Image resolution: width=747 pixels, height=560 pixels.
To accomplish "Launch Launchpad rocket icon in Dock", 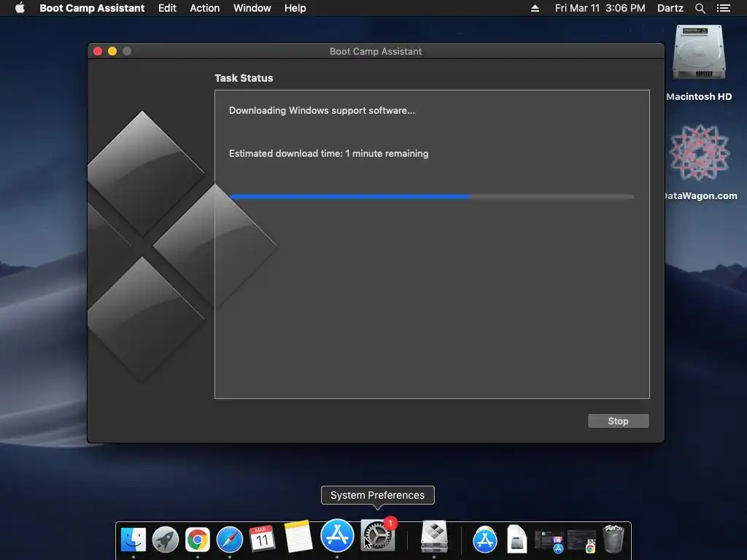I will click(x=166, y=540).
